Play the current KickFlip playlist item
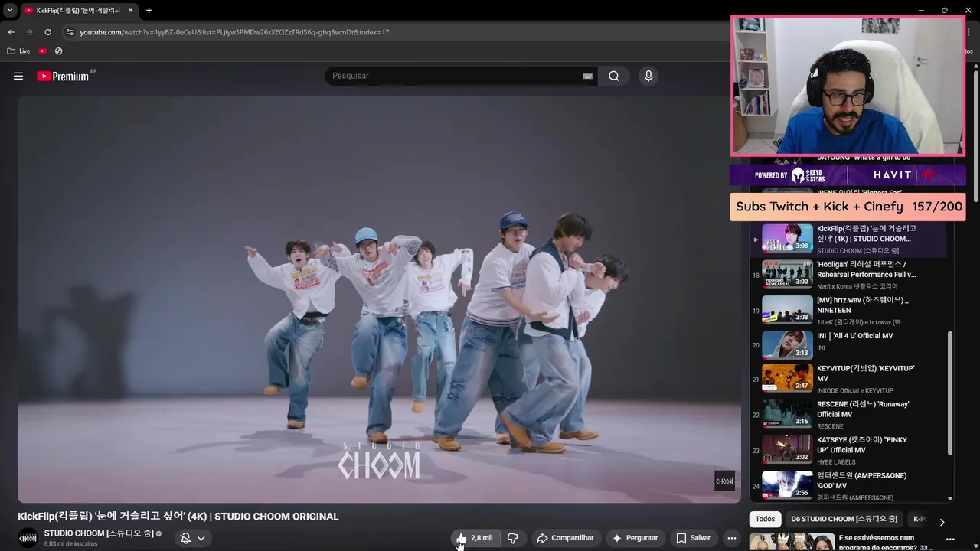This screenshot has width=980, height=551. point(850,238)
